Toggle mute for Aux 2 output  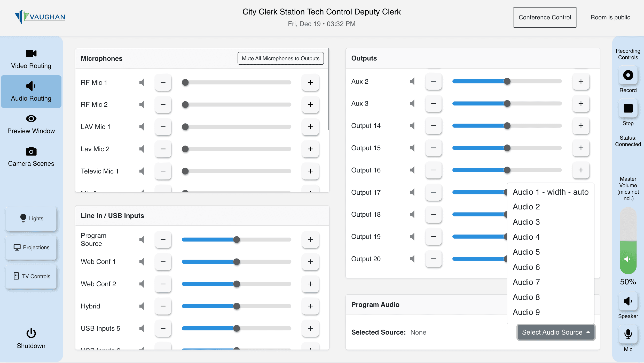coord(412,81)
